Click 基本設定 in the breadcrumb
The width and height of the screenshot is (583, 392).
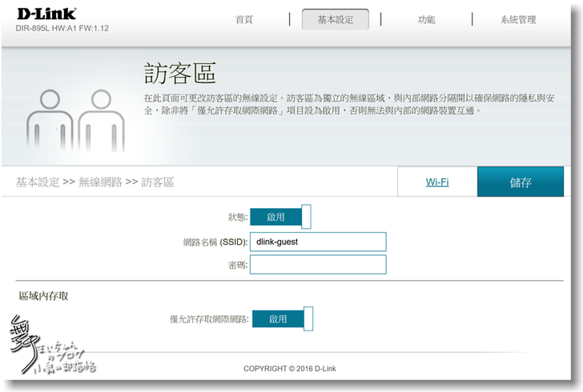(x=37, y=182)
